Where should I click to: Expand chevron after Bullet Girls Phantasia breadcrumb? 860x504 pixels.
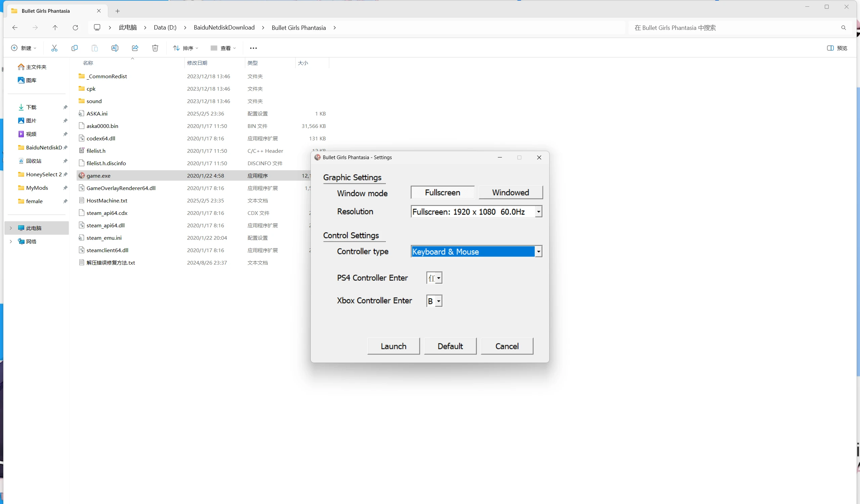coord(335,28)
